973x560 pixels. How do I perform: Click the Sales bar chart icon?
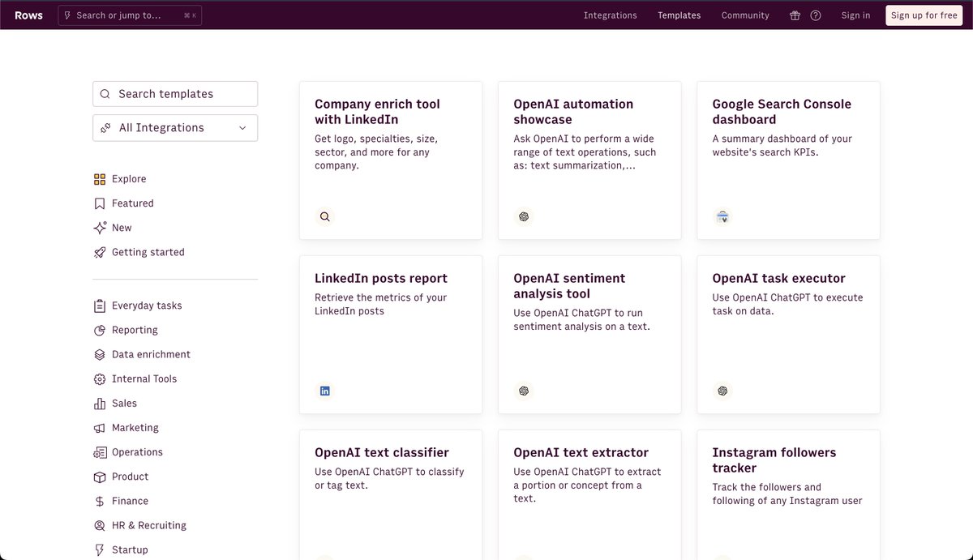pos(100,403)
